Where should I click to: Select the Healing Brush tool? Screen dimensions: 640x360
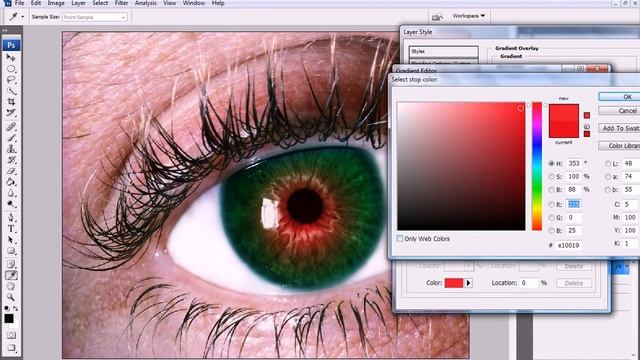click(11, 127)
